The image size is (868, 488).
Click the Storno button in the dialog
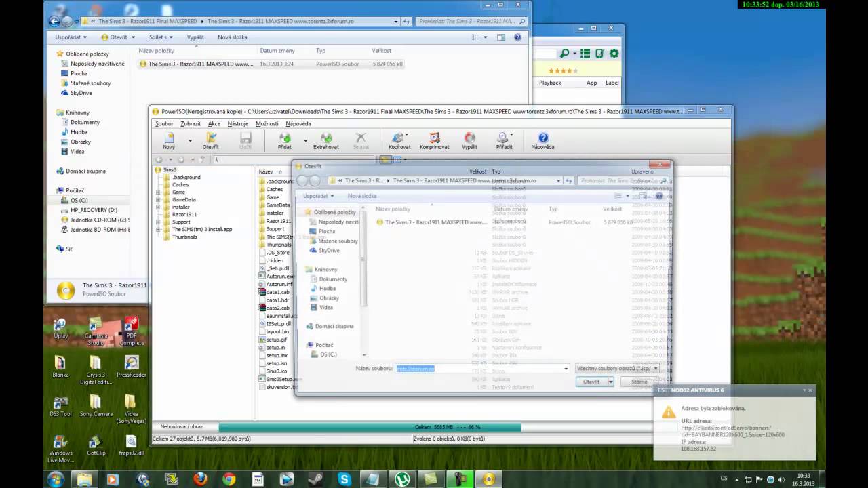pos(639,382)
